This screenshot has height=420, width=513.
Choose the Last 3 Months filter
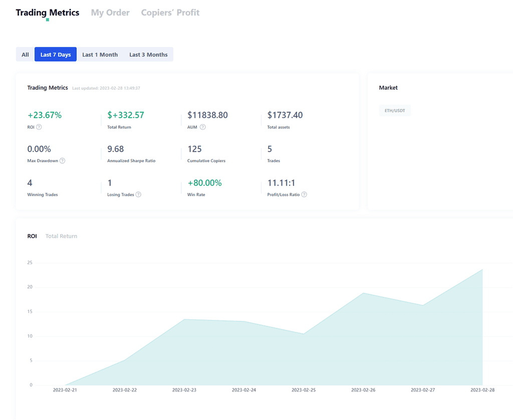[x=148, y=55]
